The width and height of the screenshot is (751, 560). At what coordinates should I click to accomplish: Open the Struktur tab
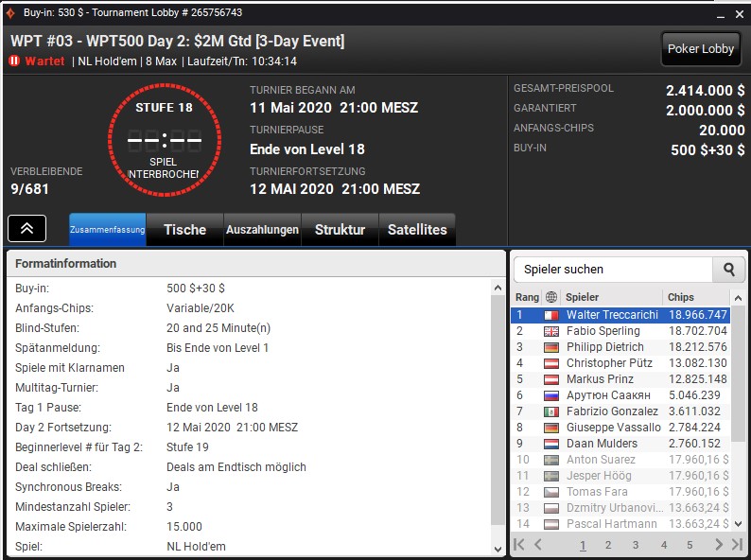(x=341, y=230)
